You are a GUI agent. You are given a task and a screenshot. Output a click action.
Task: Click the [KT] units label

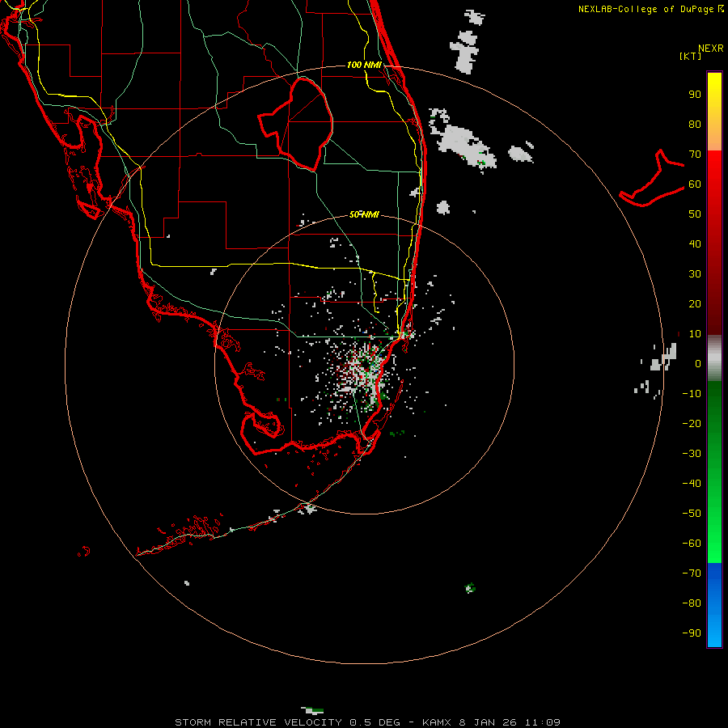pyautogui.click(x=691, y=56)
